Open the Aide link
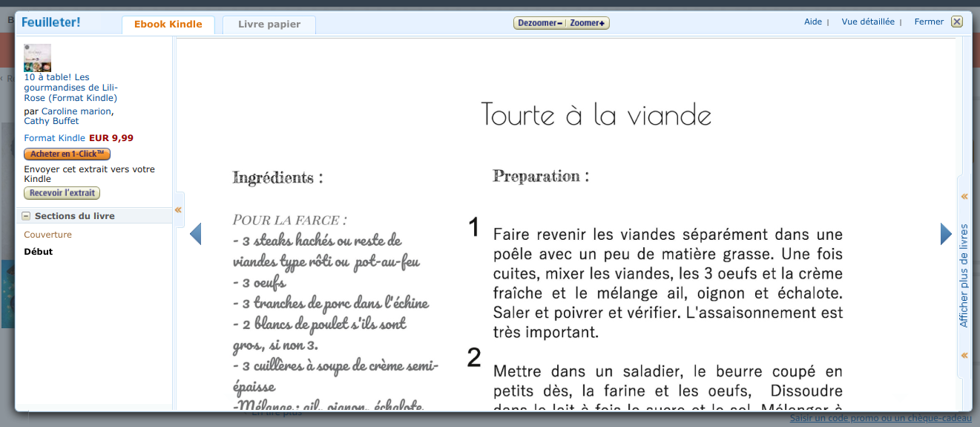 [x=813, y=22]
